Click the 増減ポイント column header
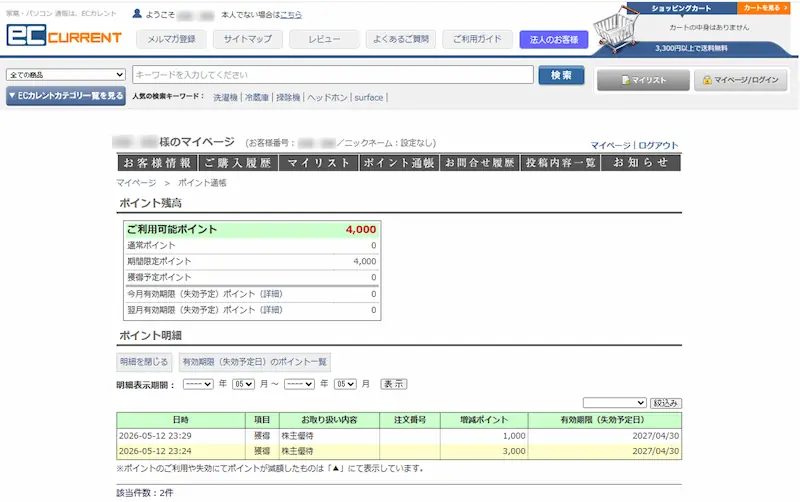Viewport: 800px width, 502px height. coord(484,420)
